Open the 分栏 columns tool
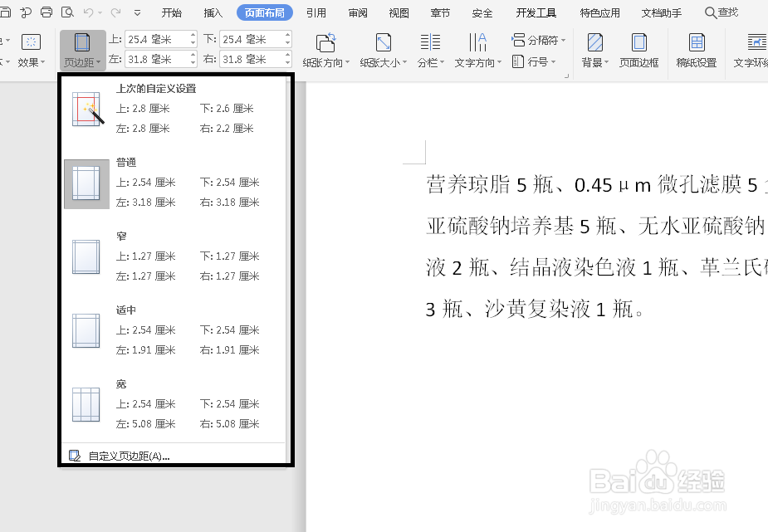The image size is (768, 532). [x=428, y=50]
